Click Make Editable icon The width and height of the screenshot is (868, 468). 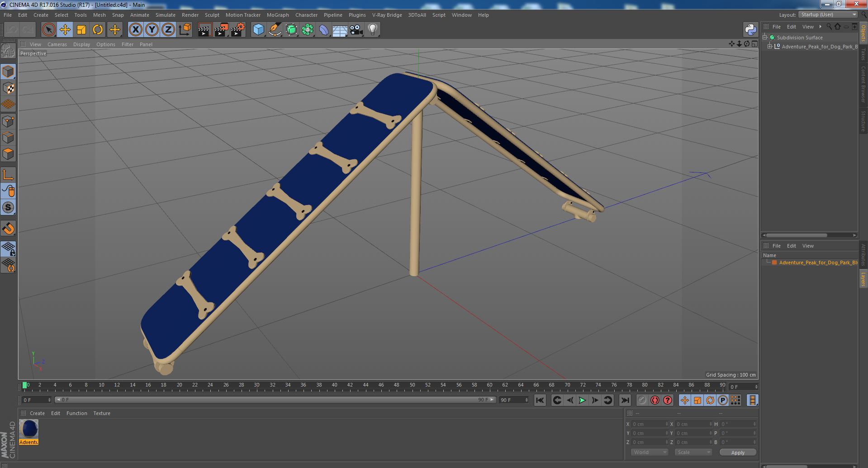tap(8, 51)
